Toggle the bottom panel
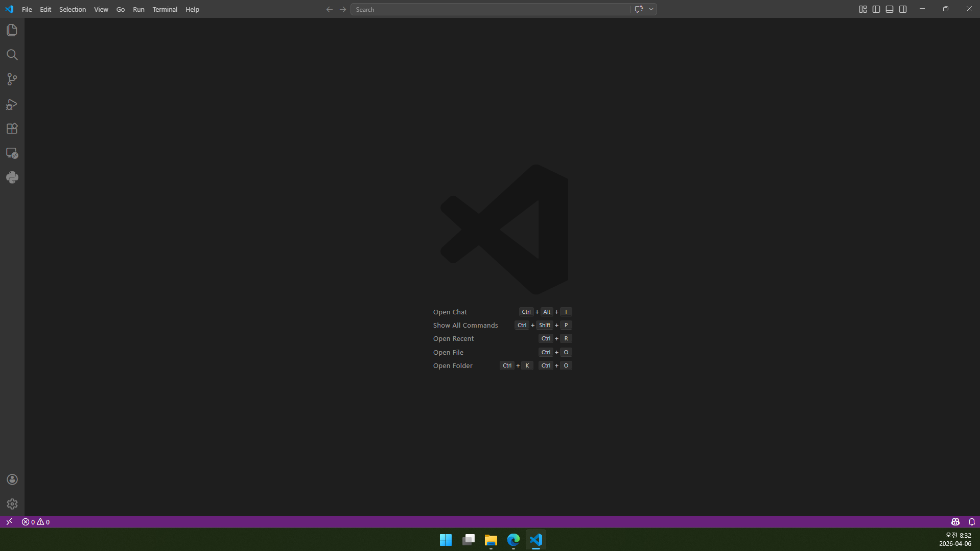The image size is (980, 551). (x=890, y=9)
